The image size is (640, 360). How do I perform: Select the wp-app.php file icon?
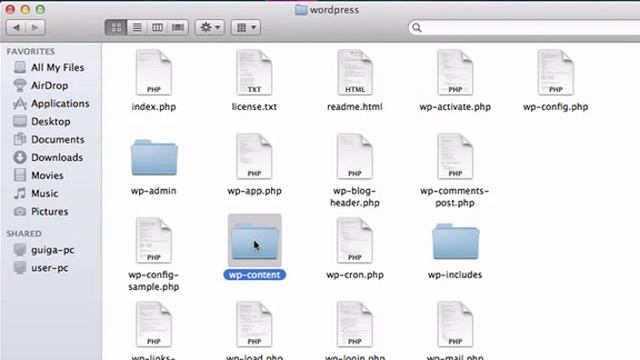tap(254, 156)
